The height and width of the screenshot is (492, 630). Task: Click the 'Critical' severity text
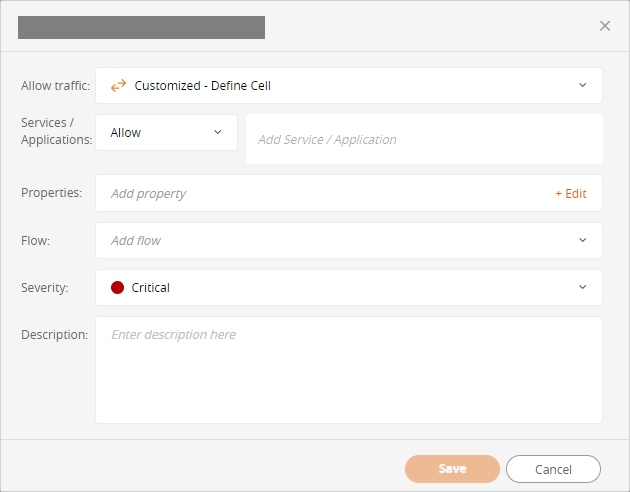pos(151,288)
